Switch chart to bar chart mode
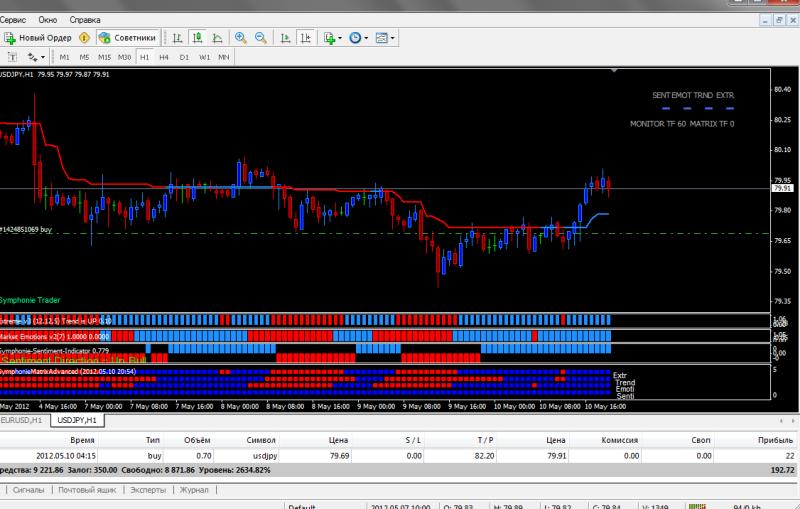 click(178, 38)
